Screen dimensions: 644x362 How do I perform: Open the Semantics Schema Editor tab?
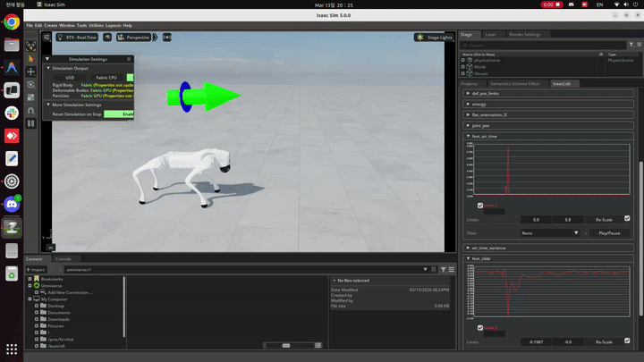point(515,84)
